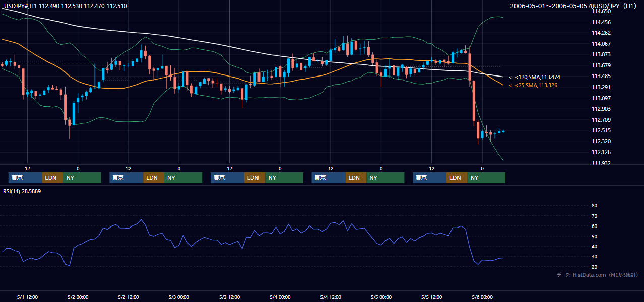Click price axis label 113.097

(x=601, y=98)
